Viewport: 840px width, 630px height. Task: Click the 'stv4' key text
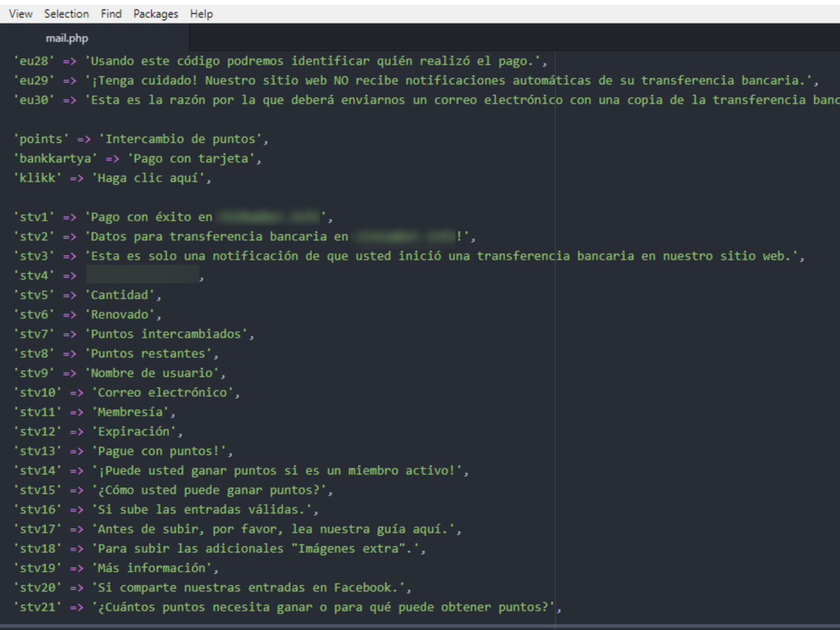coord(34,276)
